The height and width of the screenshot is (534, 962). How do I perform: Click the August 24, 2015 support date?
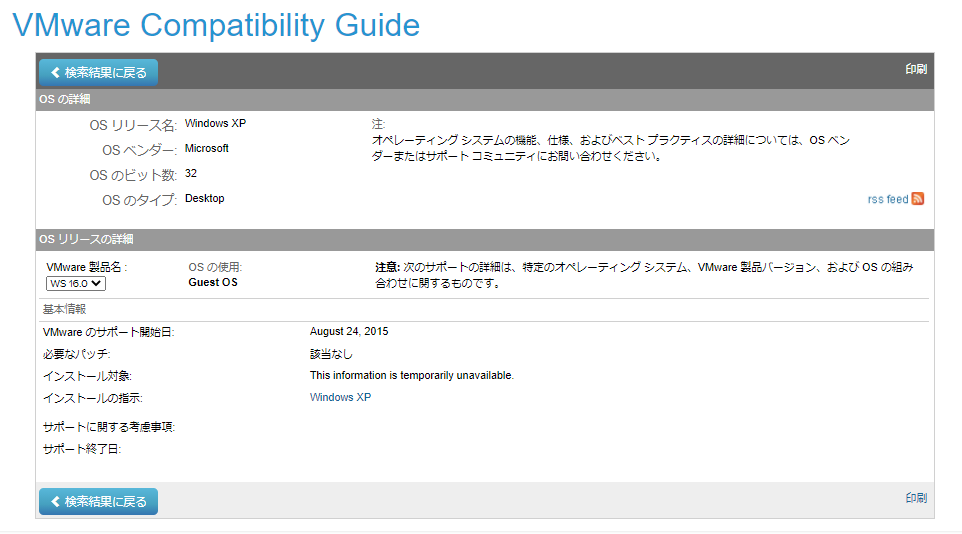(349, 331)
